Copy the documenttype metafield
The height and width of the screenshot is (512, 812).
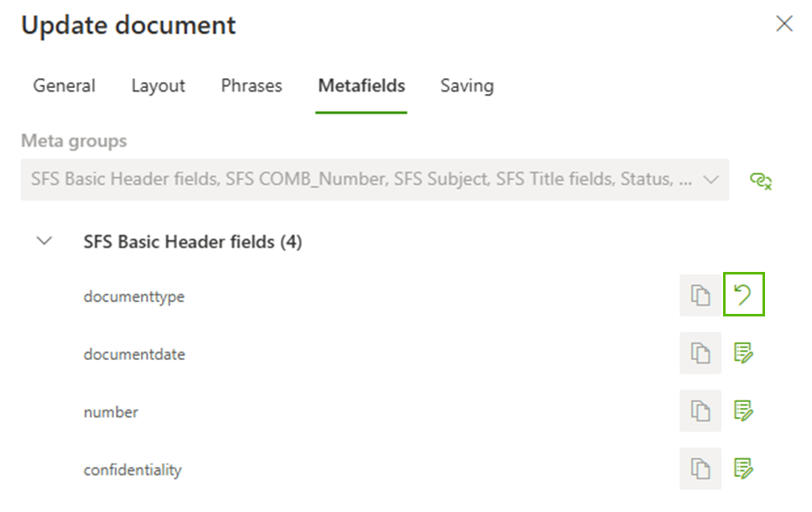(700, 295)
